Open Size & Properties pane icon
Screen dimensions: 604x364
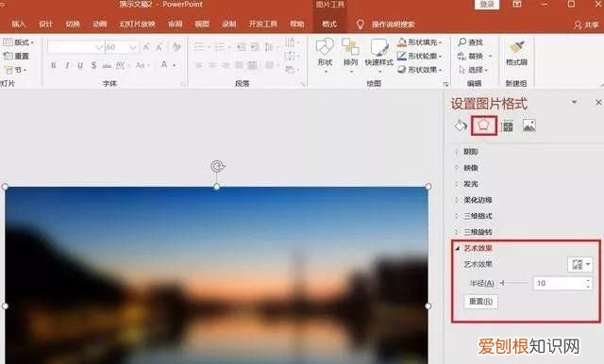pyautogui.click(x=507, y=125)
